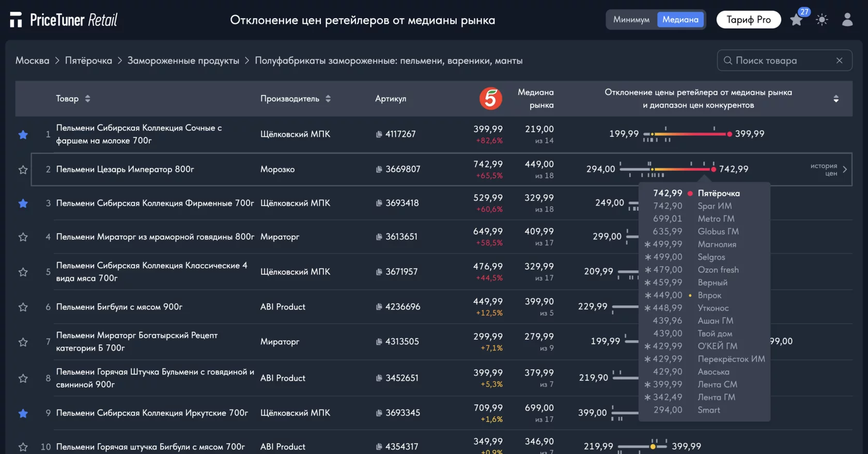This screenshot has width=868, height=454.
Task: Click the PriceTuner Retail logo
Action: [x=64, y=20]
